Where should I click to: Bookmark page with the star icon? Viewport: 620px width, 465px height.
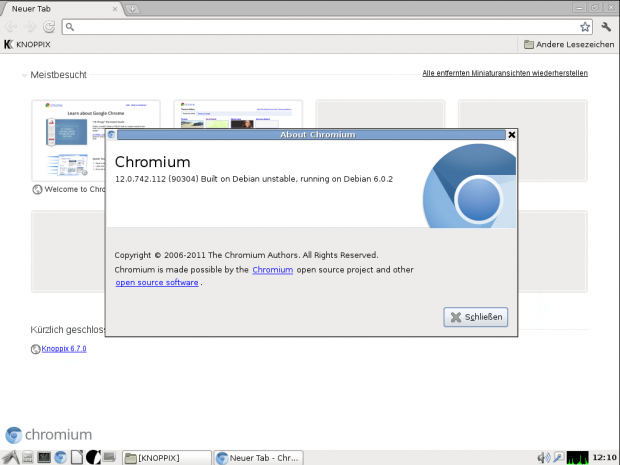pos(585,27)
